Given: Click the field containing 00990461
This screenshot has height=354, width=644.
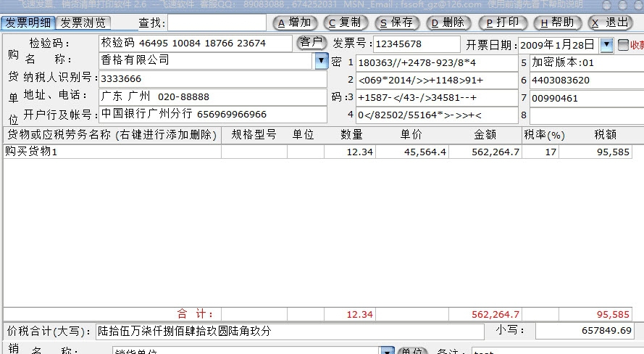Looking at the screenshot, I should [587, 98].
